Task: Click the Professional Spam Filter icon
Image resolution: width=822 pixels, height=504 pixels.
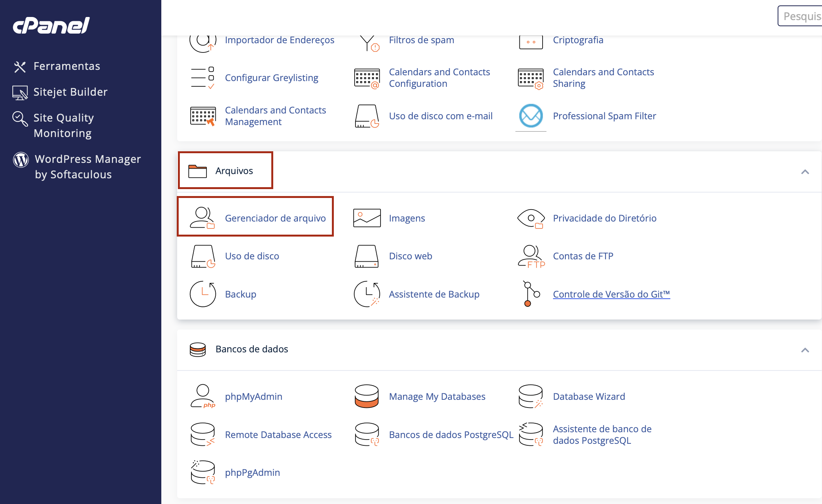Action: pos(531,116)
